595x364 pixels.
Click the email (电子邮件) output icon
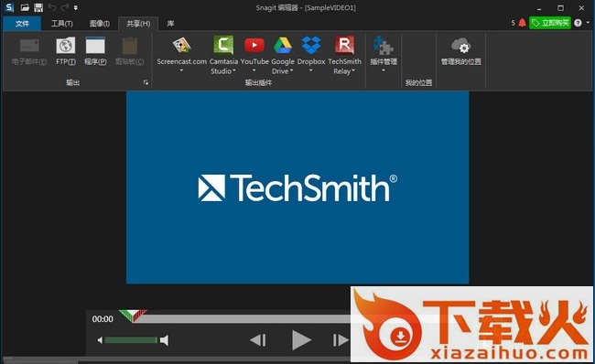click(x=29, y=46)
